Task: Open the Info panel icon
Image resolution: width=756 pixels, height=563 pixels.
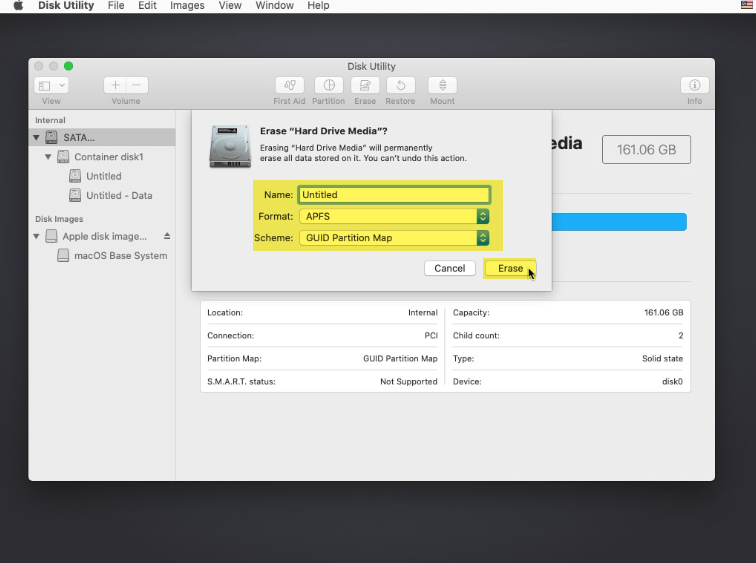Action: (694, 85)
